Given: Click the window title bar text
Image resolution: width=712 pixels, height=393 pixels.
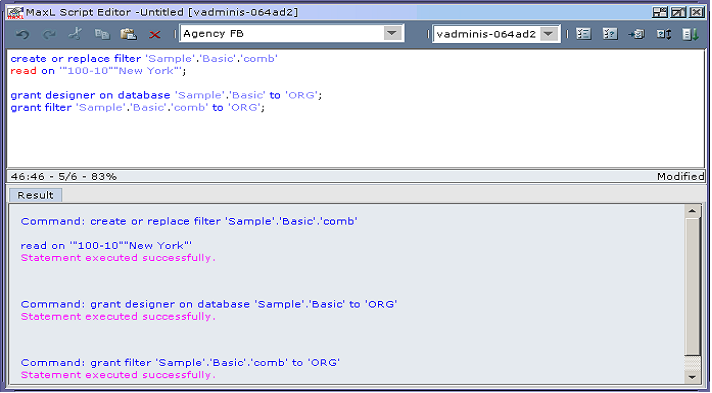Looking at the screenshot, I should [x=162, y=12].
